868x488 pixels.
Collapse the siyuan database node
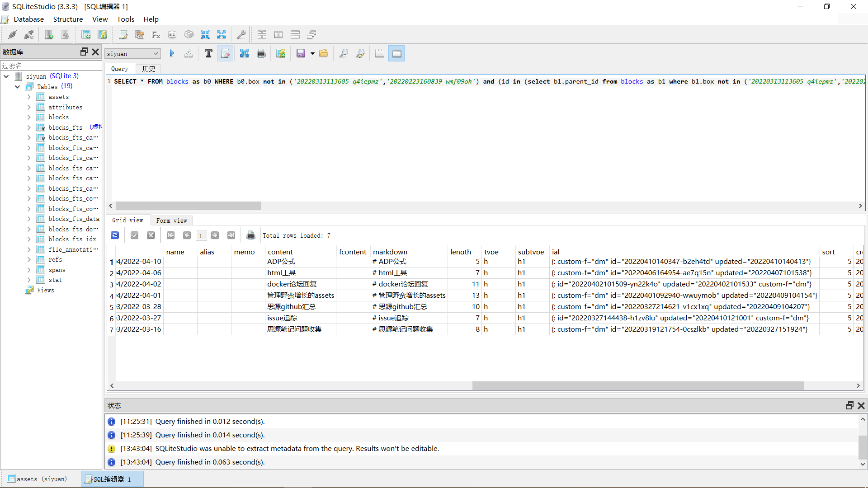point(6,76)
